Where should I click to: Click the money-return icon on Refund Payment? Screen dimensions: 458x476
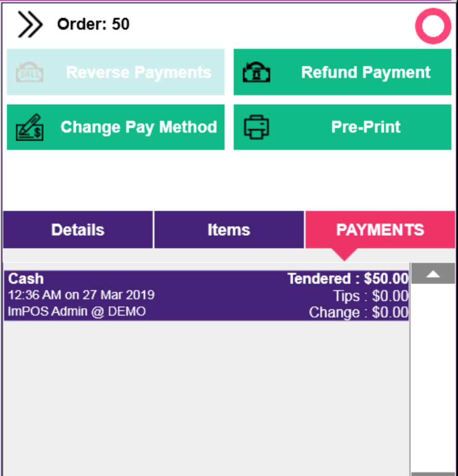point(257,72)
